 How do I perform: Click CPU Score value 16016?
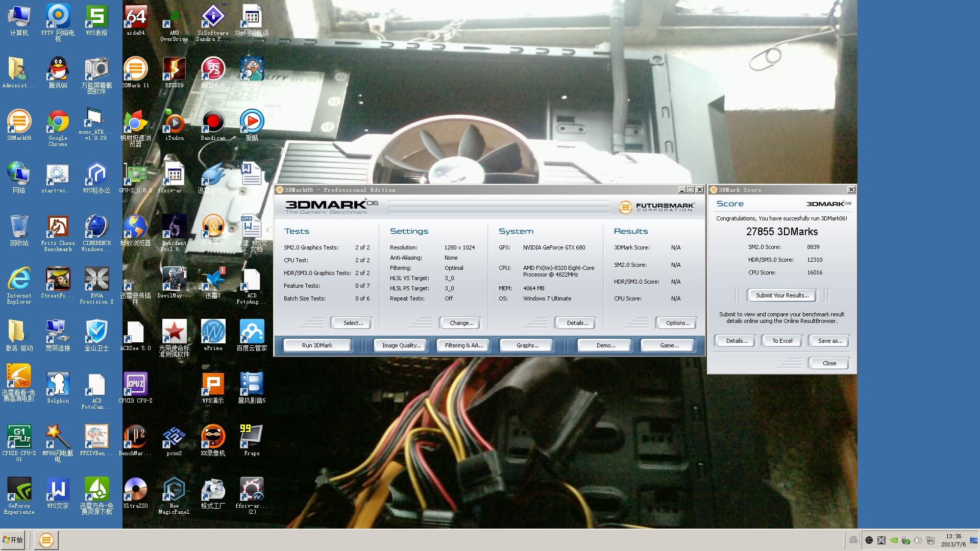click(815, 272)
